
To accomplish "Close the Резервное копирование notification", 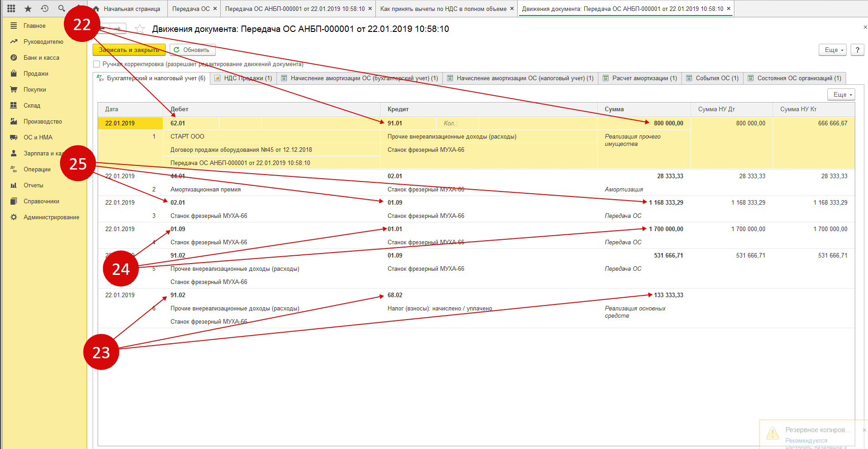I will tap(864, 430).
